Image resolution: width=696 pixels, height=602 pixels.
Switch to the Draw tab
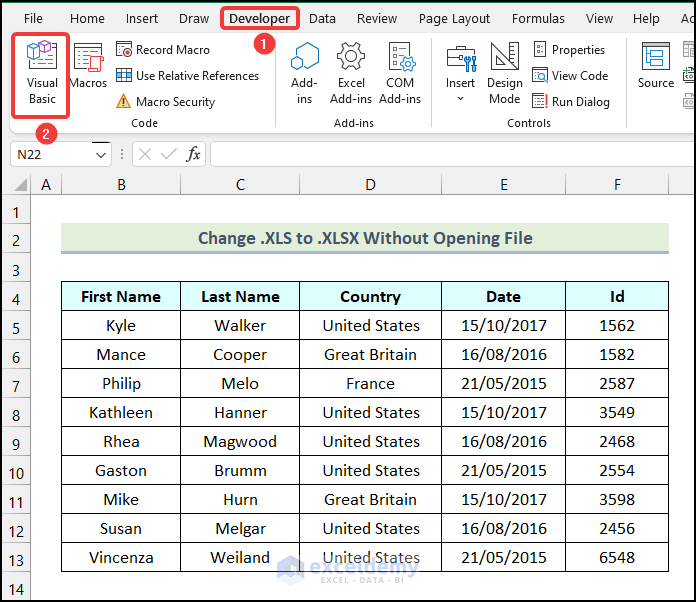click(194, 19)
